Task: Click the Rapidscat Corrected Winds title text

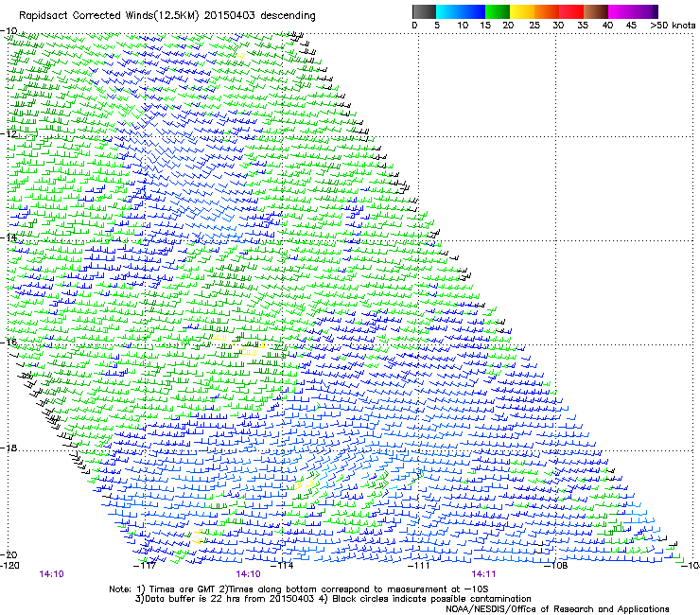Action: 167,16
